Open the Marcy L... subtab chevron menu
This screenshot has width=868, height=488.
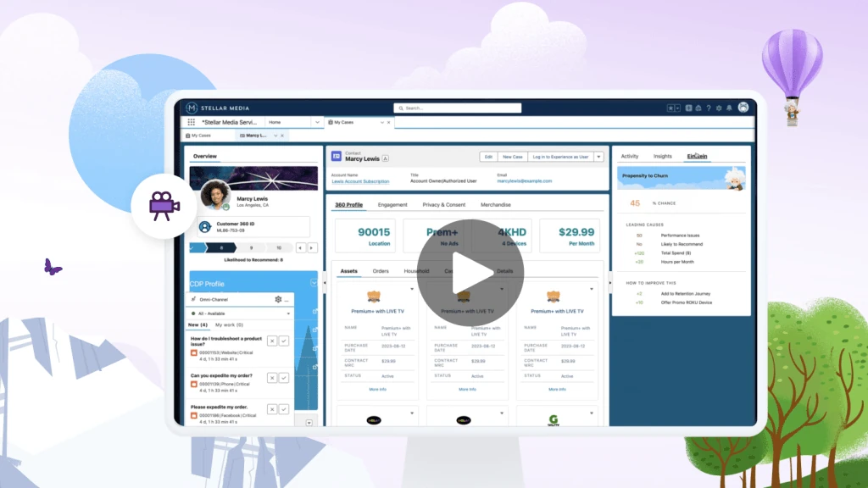[x=275, y=136]
